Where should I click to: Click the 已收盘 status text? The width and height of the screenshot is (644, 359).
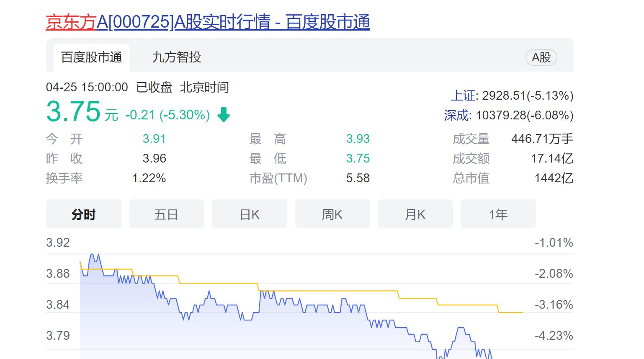coord(155,87)
